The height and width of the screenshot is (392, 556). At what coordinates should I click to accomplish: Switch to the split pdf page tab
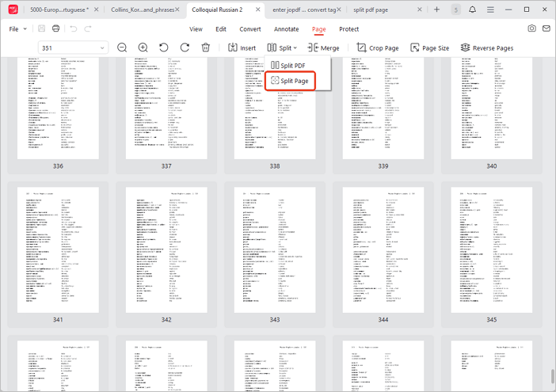click(371, 10)
